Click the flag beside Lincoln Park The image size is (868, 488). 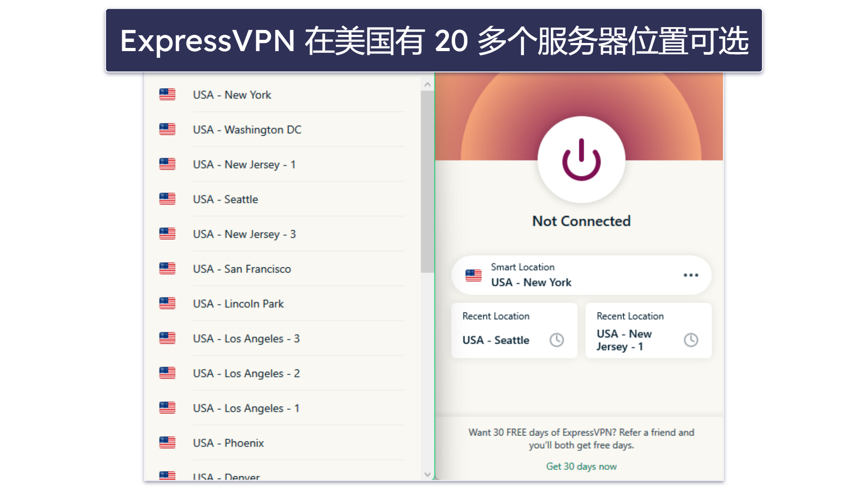pyautogui.click(x=167, y=303)
